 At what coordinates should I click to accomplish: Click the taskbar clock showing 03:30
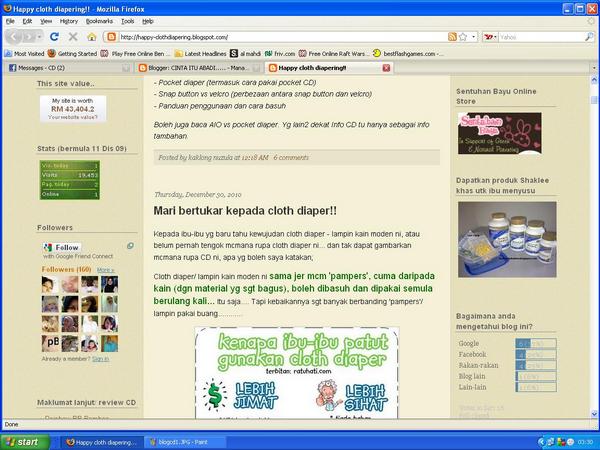(587, 442)
